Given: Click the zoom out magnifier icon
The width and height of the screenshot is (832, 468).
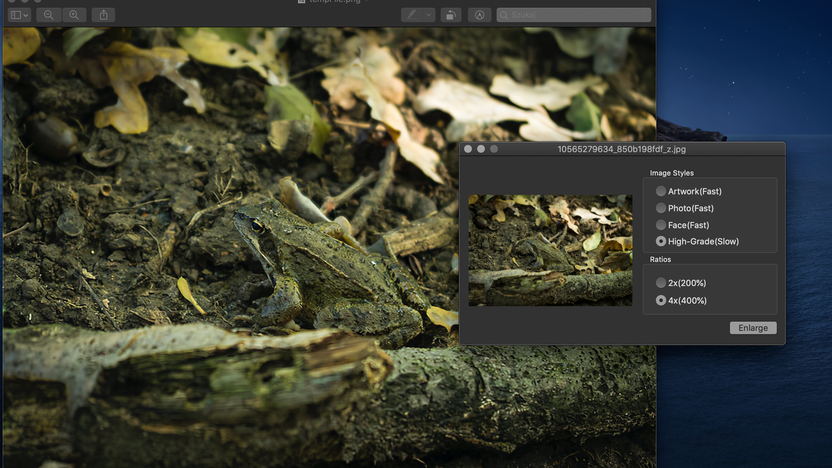Looking at the screenshot, I should tap(48, 15).
